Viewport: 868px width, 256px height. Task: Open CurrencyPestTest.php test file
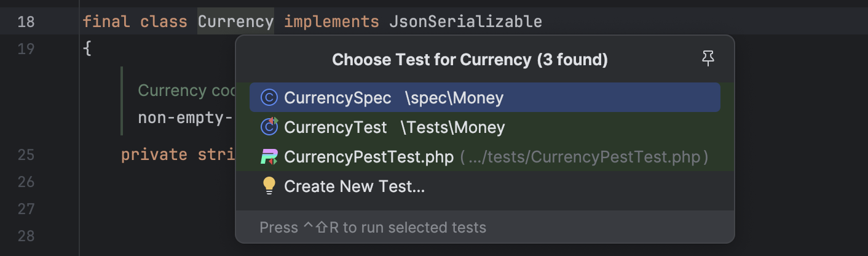[369, 157]
